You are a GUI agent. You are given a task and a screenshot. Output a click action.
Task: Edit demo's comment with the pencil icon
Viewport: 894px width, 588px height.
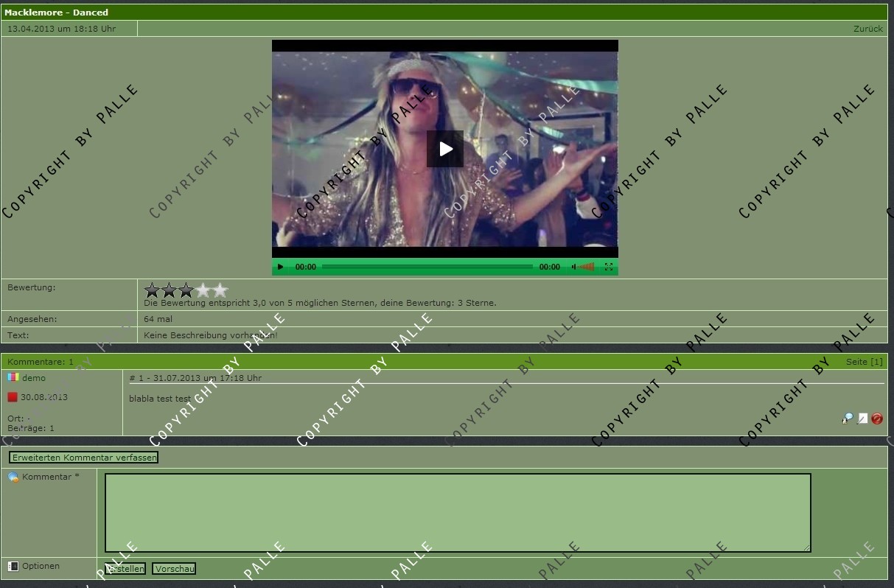[x=862, y=419]
